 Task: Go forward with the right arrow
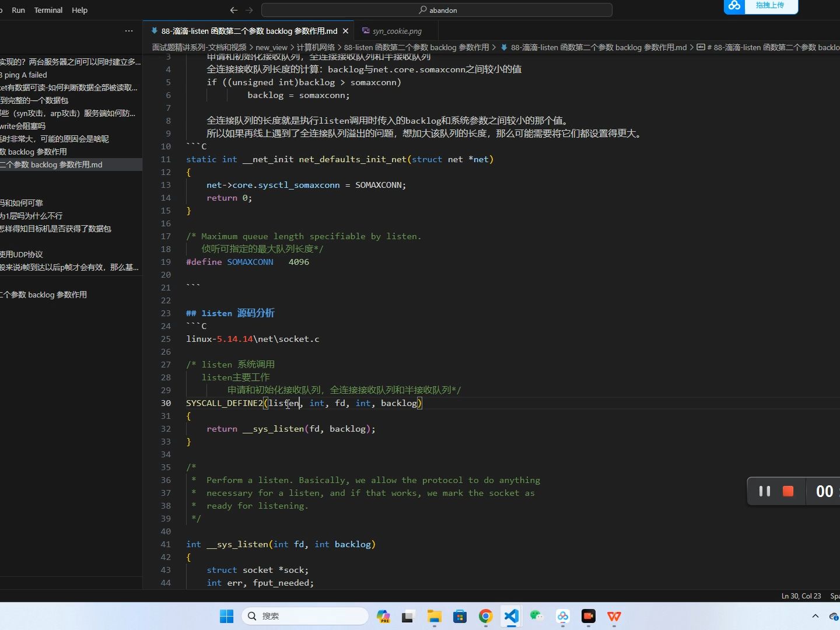click(249, 10)
